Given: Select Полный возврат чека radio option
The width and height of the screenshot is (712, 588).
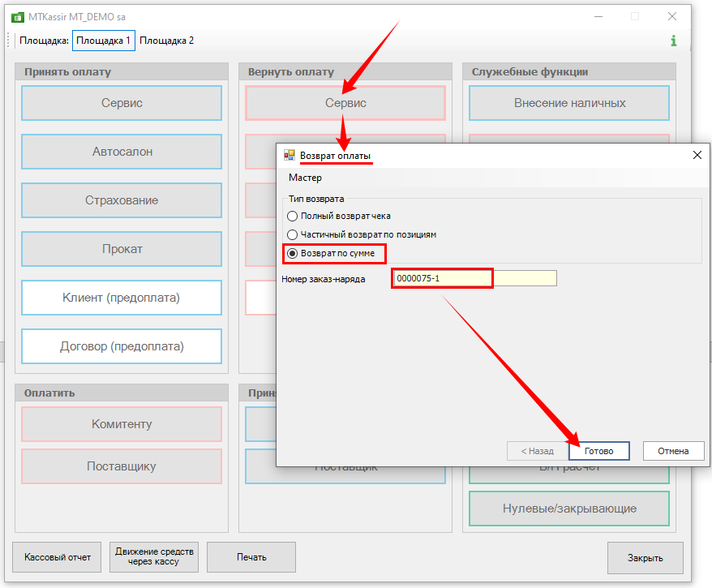Looking at the screenshot, I should 293,217.
